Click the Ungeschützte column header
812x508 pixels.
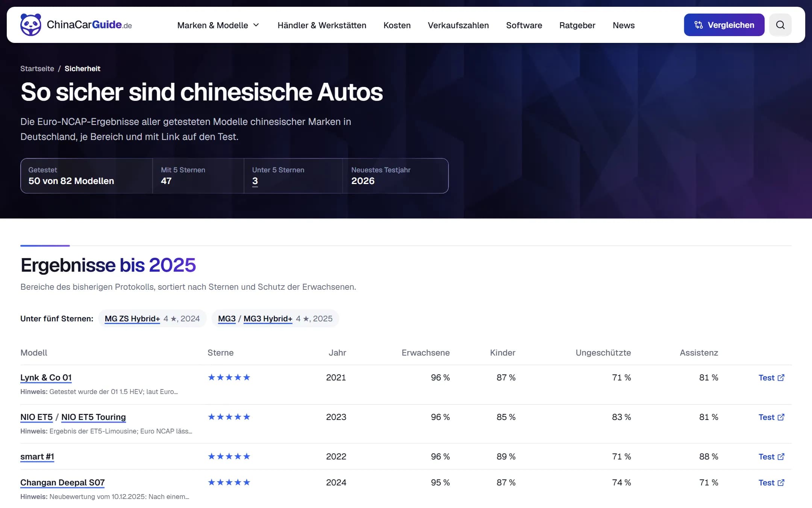603,353
